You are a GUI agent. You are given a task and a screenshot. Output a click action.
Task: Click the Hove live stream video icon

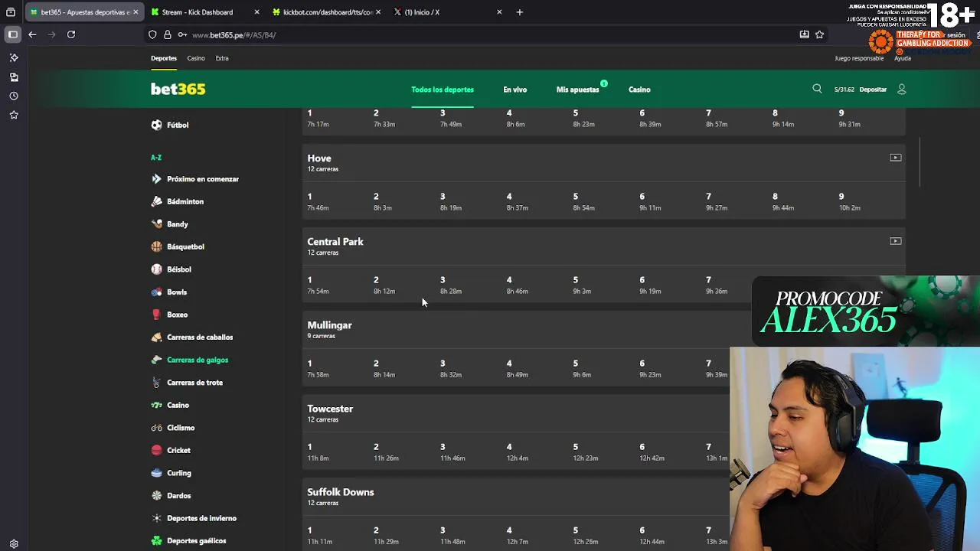click(895, 158)
